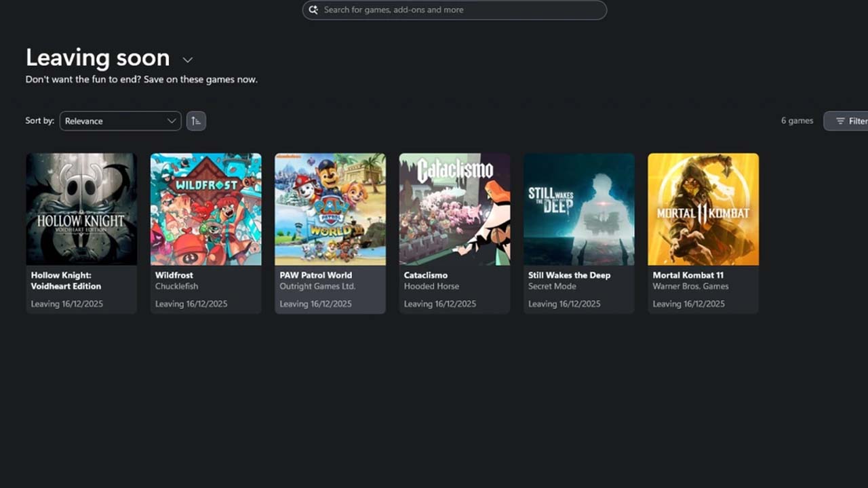Select the Wildfrost cover image

tap(205, 209)
